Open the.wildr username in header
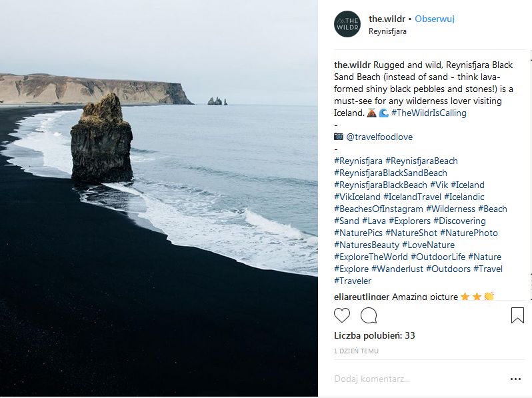Image resolution: width=532 pixels, height=398 pixels. coord(387,19)
